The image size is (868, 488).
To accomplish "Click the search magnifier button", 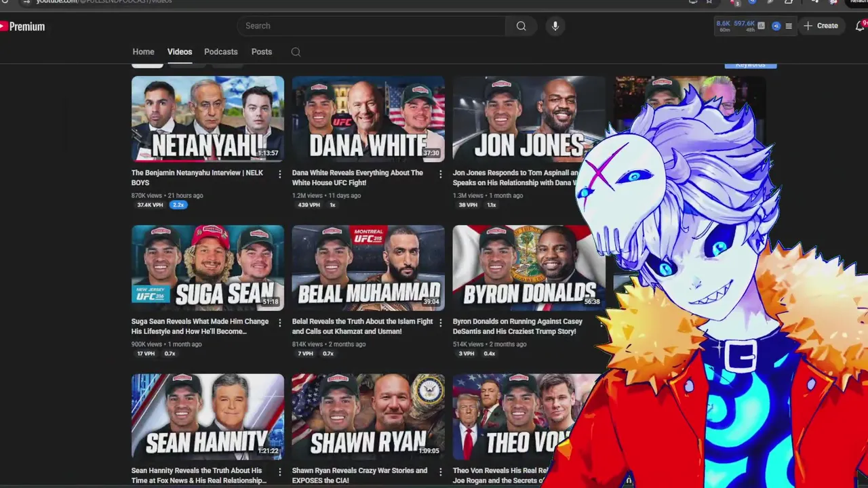I will tap(521, 26).
